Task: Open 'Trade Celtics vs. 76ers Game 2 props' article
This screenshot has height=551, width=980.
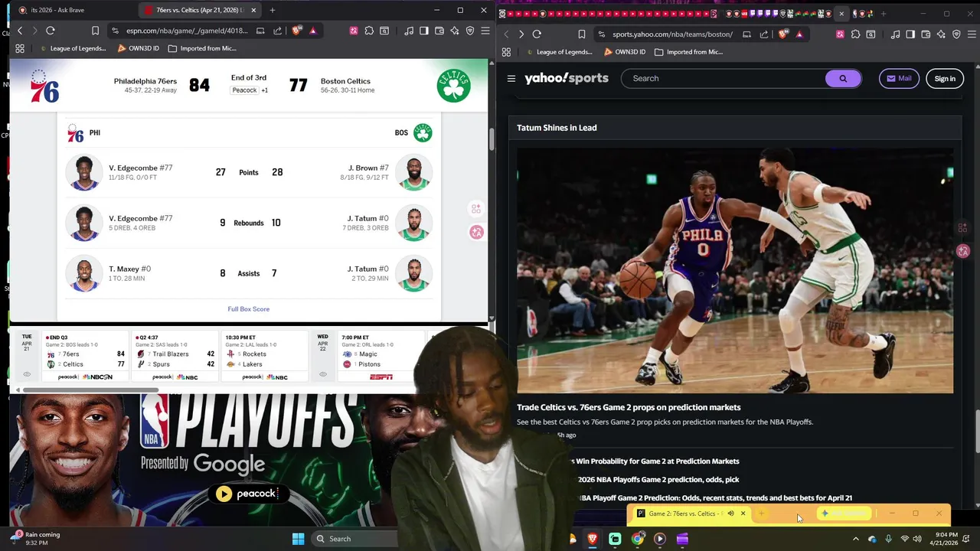Action: click(x=629, y=407)
